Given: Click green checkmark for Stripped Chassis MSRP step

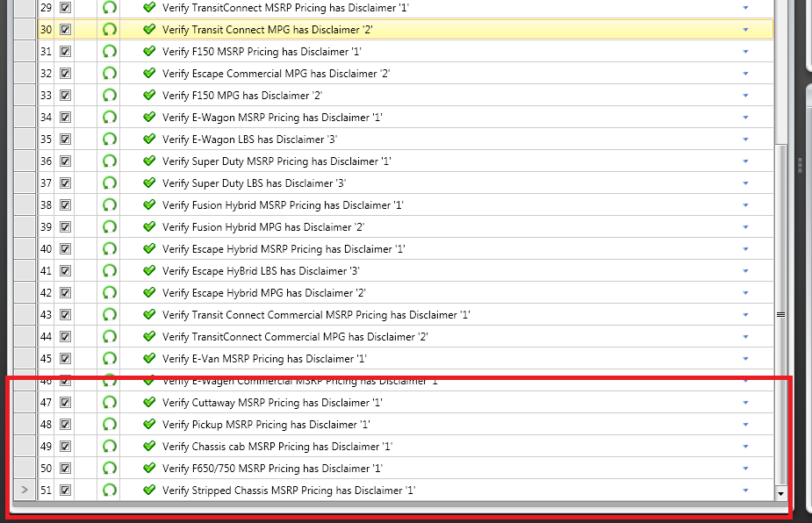Looking at the screenshot, I should tap(149, 489).
